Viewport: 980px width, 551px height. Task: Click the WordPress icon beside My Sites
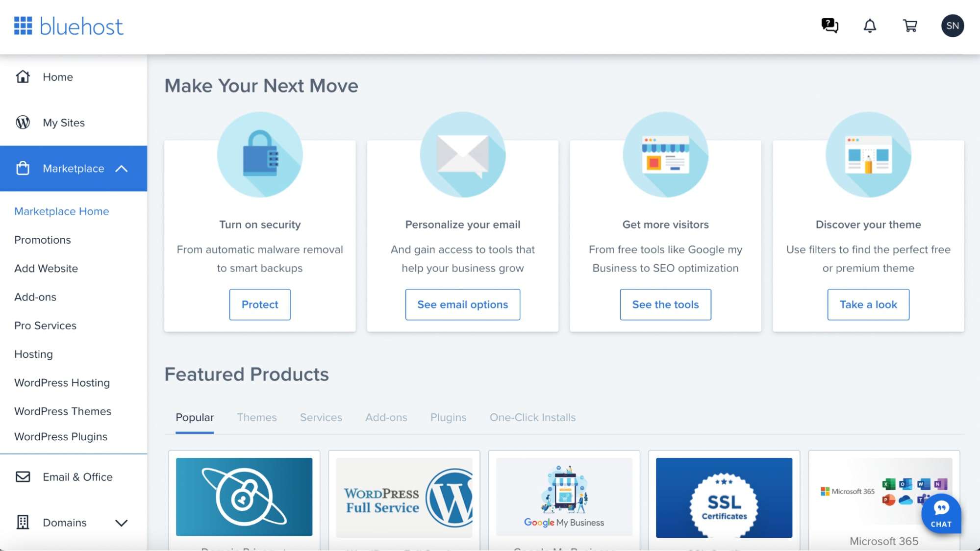pyautogui.click(x=23, y=122)
